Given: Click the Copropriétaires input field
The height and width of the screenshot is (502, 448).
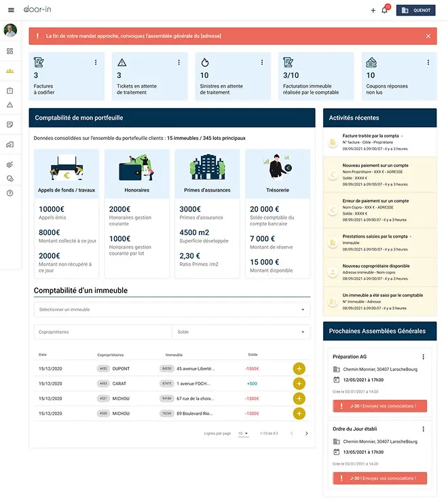Looking at the screenshot, I should pos(103,332).
